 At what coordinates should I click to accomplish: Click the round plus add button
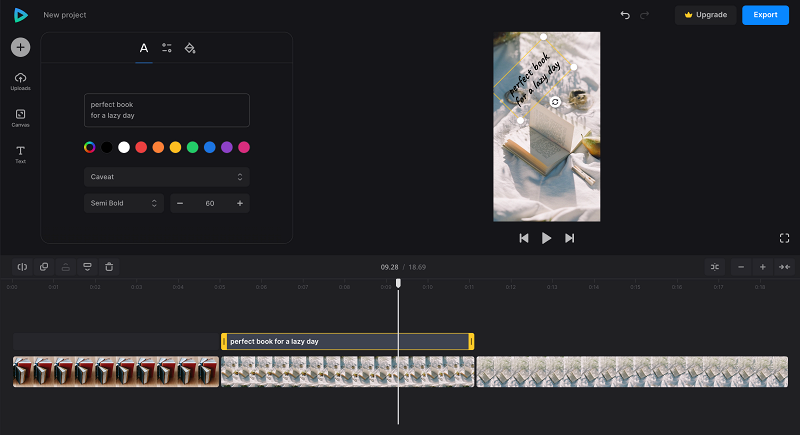(20, 47)
